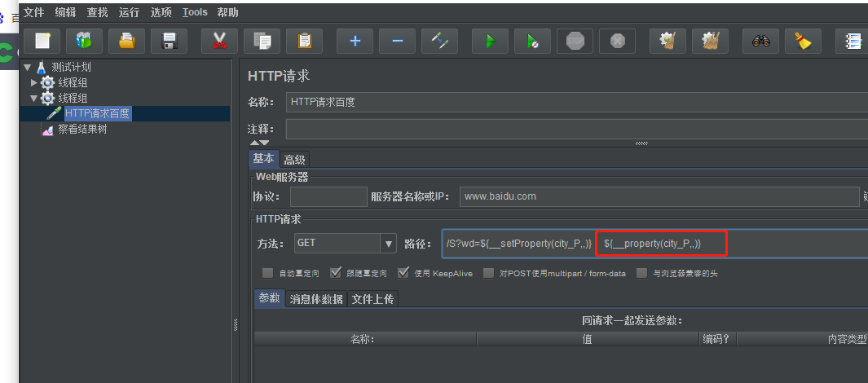This screenshot has width=868, height=383.
Task: Select 察看结果树 tree item
Action: (82, 130)
